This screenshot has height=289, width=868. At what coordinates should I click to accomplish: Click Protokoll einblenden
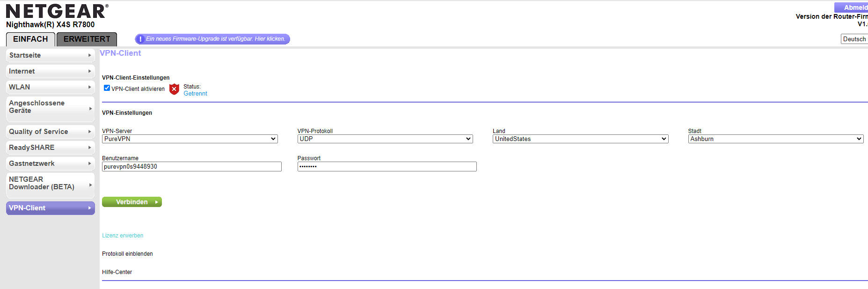127,254
